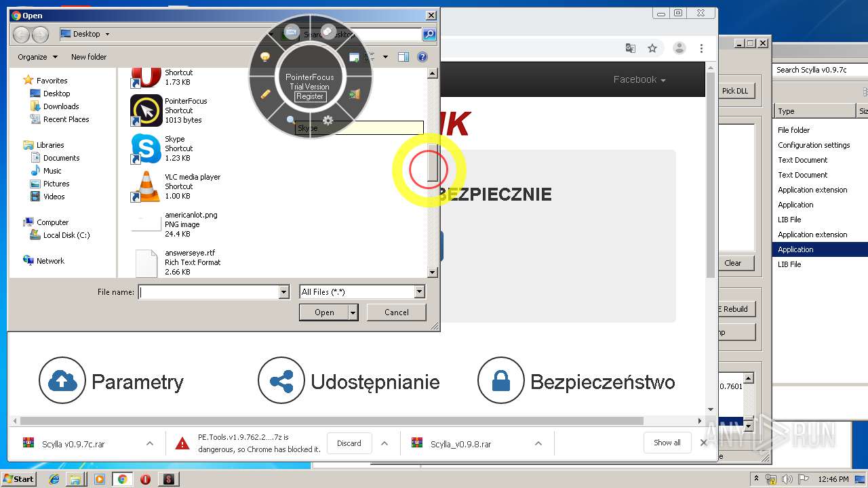
Task: Click the Type column header in Explorer
Action: [x=814, y=111]
